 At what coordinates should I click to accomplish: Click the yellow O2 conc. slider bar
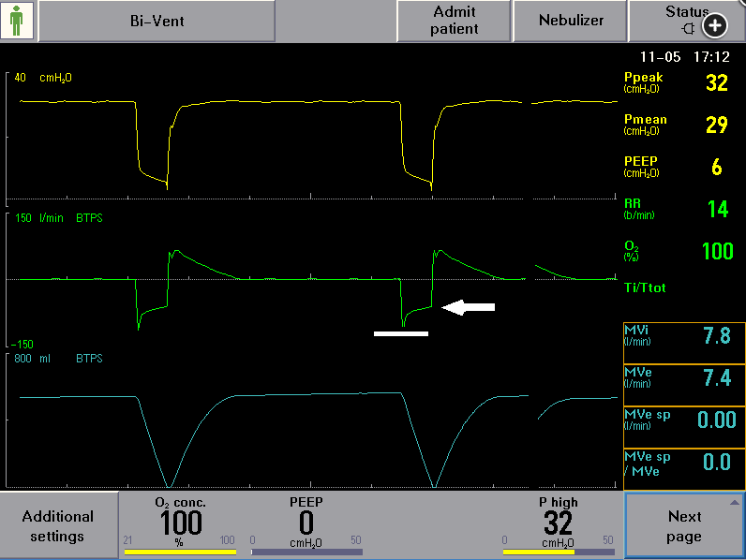[x=180, y=553]
